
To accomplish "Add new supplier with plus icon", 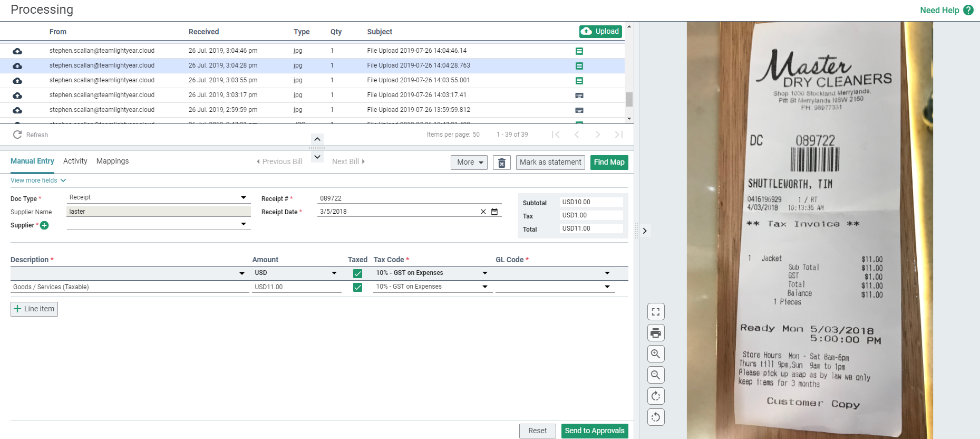I will tap(45, 225).
